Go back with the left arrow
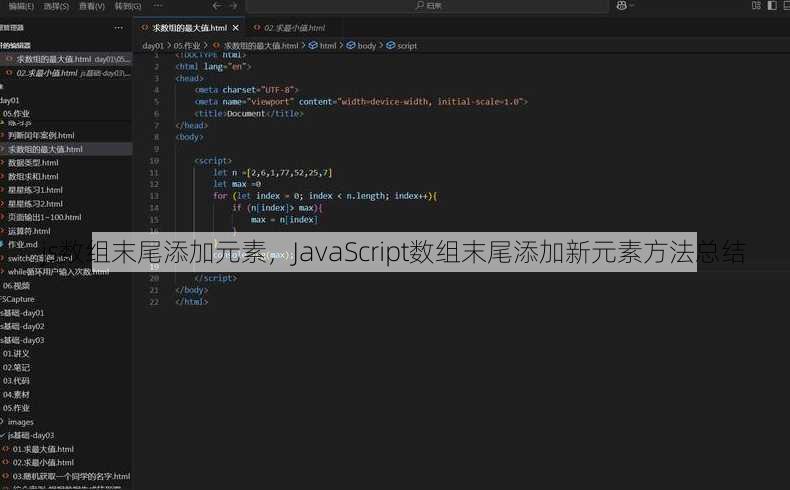790x490 pixels. click(217, 6)
